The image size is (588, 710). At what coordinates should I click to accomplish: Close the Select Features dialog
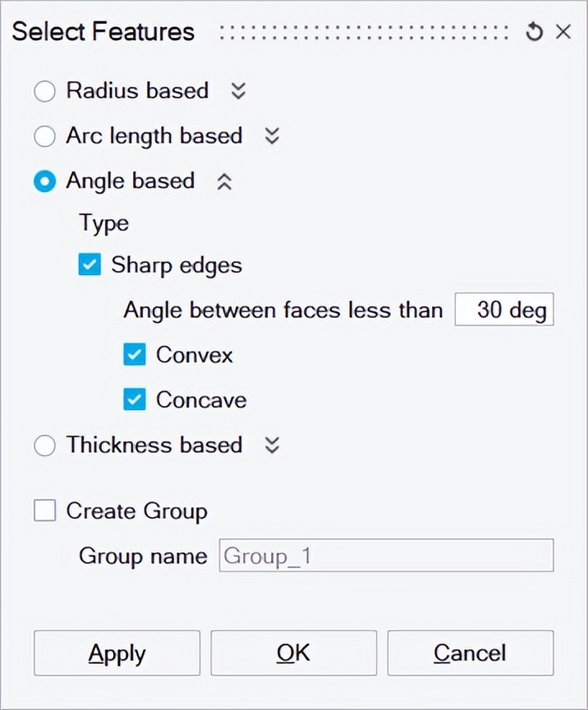[563, 31]
